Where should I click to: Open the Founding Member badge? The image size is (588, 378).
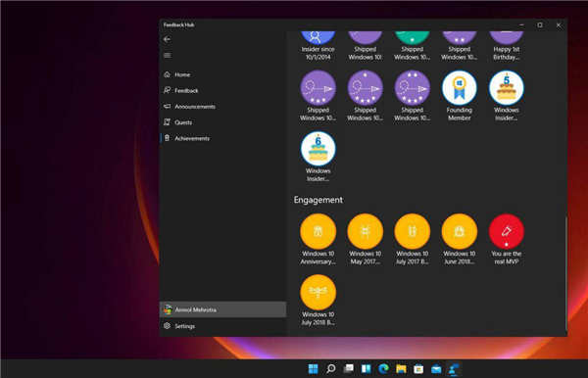459,96
